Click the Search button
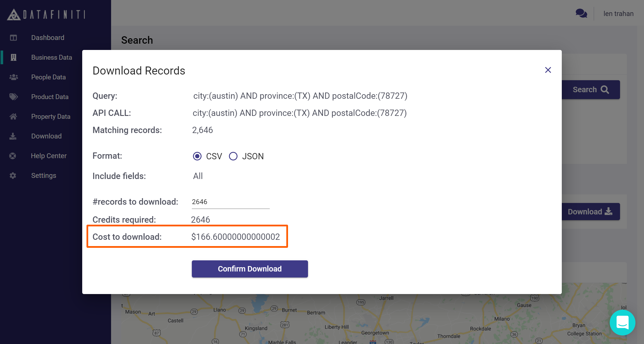644x344 pixels. [x=591, y=90]
